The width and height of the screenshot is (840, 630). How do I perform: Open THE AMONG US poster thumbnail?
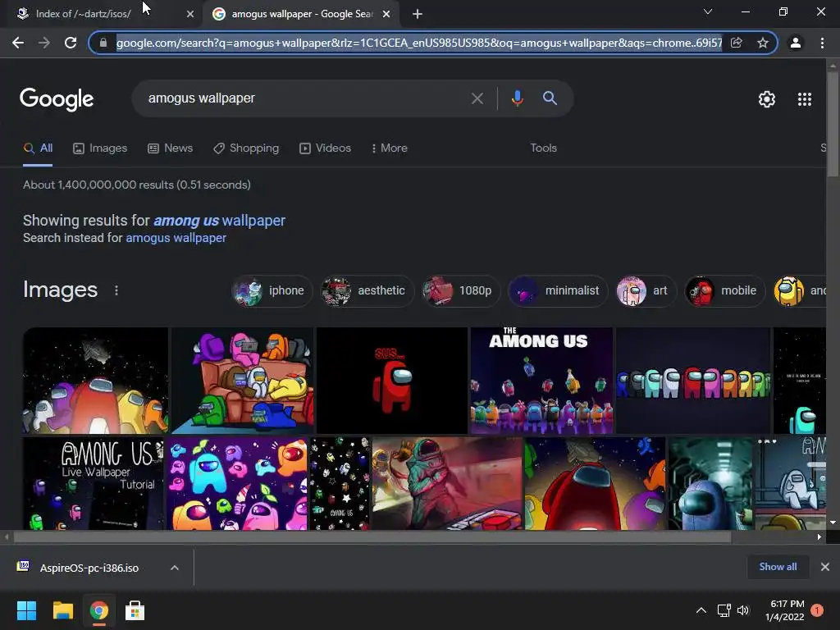point(541,381)
